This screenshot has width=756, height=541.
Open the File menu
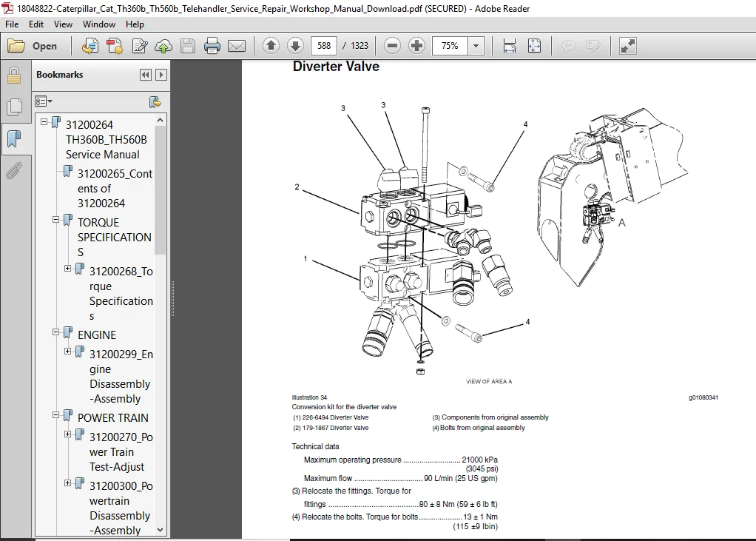click(x=12, y=24)
